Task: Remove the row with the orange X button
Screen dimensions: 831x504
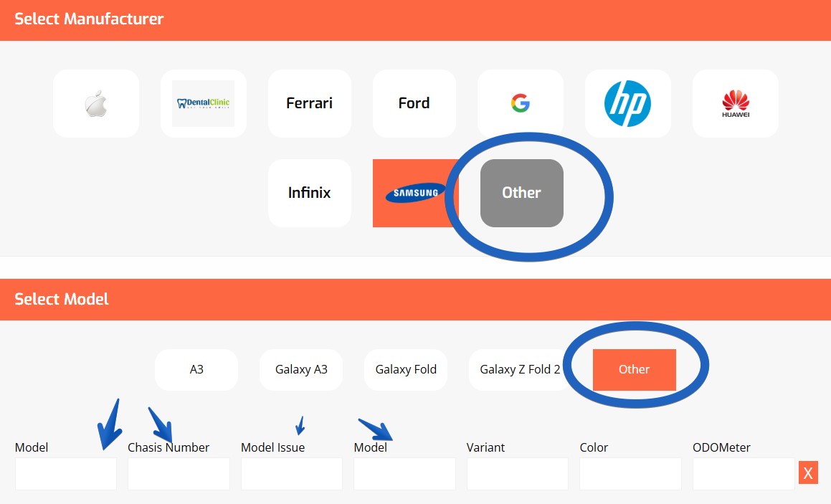Action: pos(808,472)
